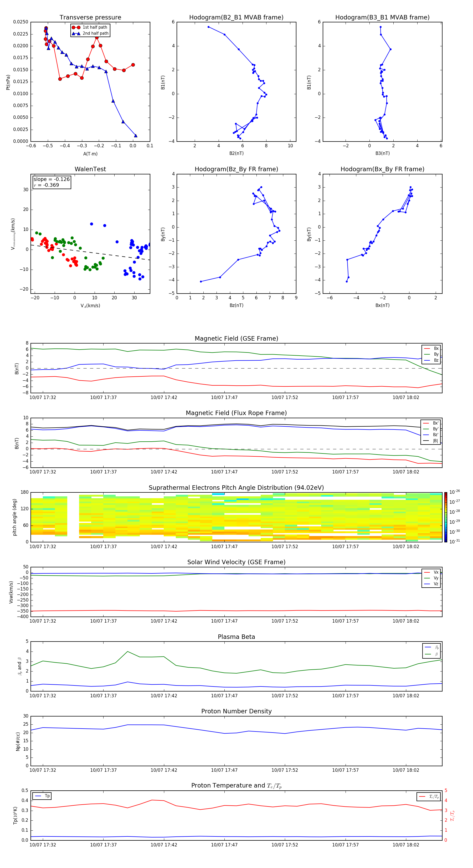Image resolution: width=473 pixels, height=868 pixels.
Task: Click the '10/07 18:02' tick under Plasma Beta panel
Action: click(406, 696)
